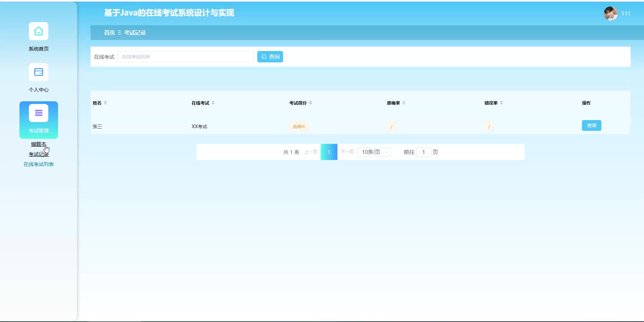Sort by 错误率 column arrows
644x322 pixels.
click(501, 103)
